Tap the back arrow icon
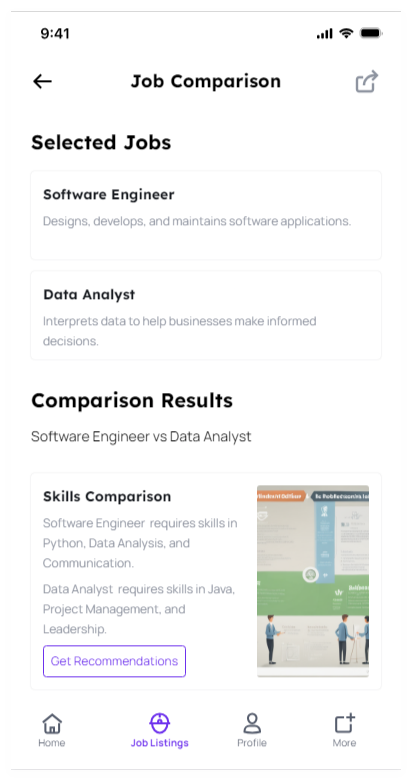This screenshot has width=412, height=781. (42, 81)
